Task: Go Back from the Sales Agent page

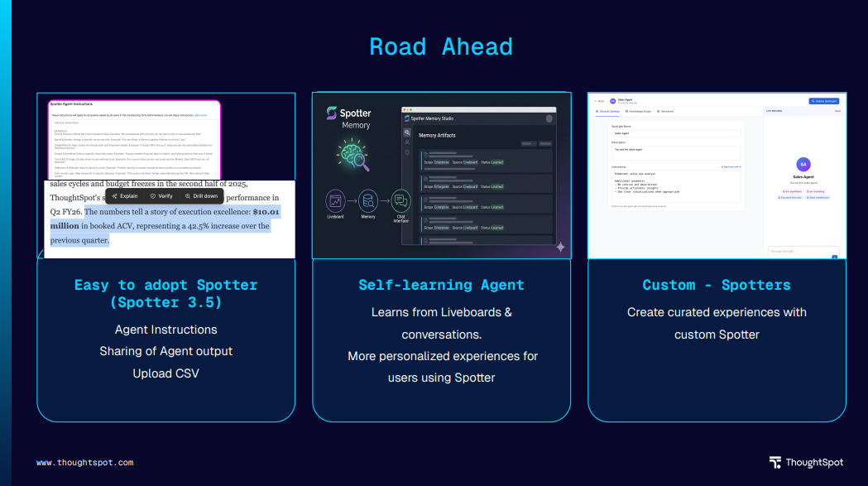Action: click(x=599, y=101)
